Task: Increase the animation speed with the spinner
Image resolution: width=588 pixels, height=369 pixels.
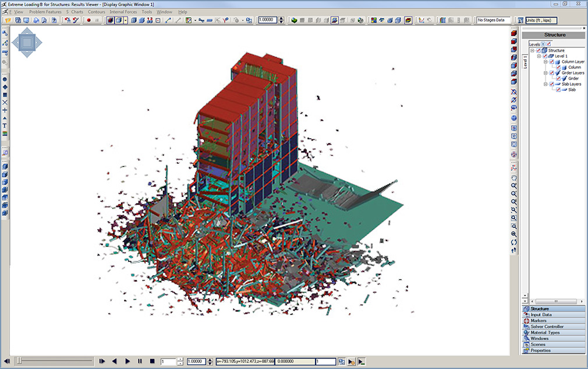Action: point(210,359)
